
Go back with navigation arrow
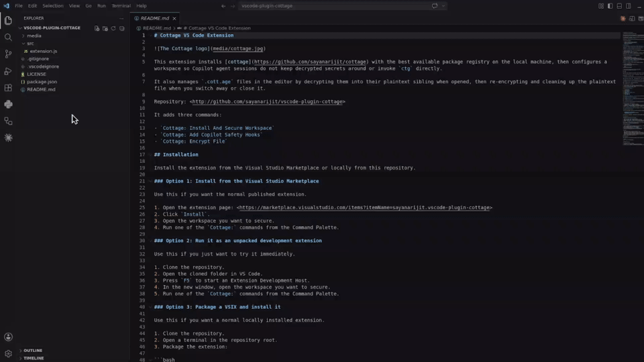pyautogui.click(x=223, y=6)
